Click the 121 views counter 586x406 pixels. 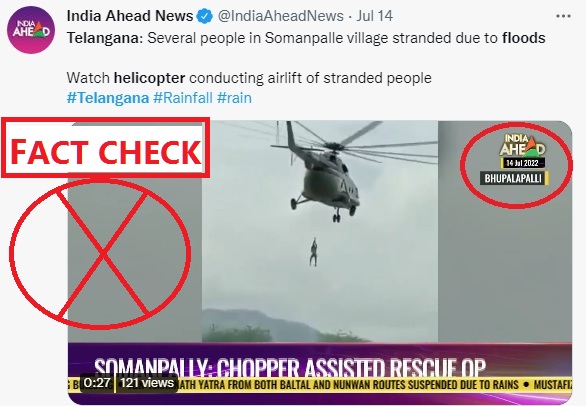(147, 383)
